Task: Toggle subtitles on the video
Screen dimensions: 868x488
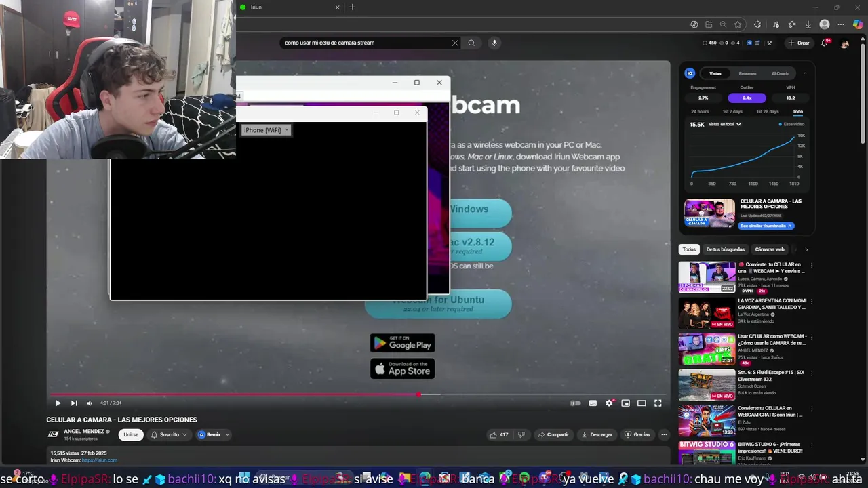Action: tap(593, 403)
